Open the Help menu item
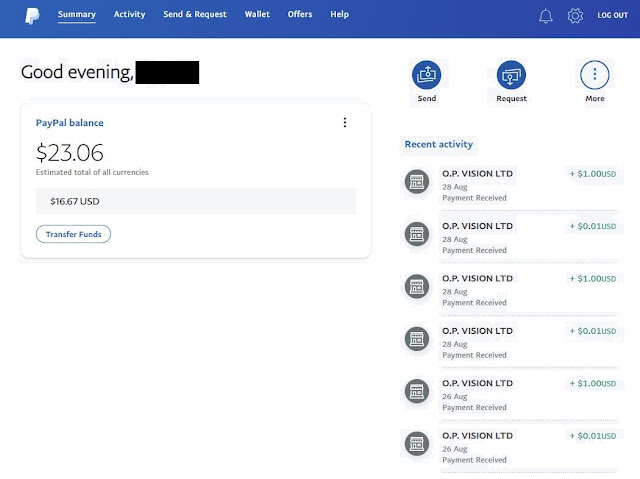The height and width of the screenshot is (479, 640). pyautogui.click(x=340, y=14)
